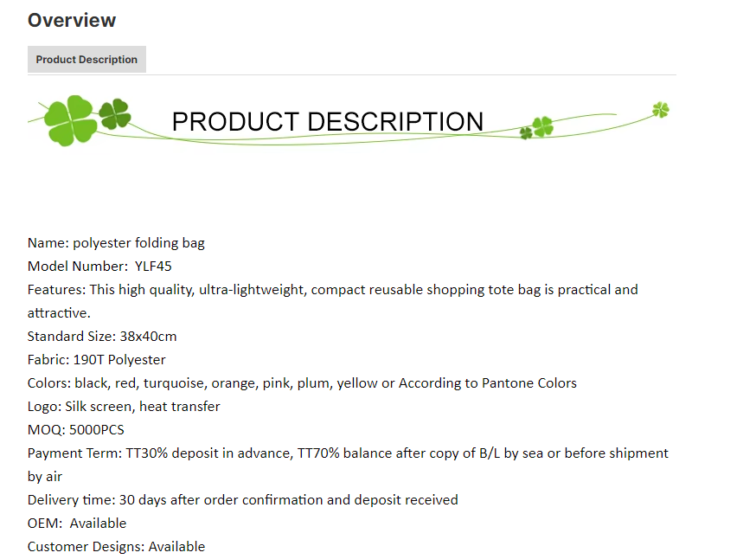This screenshot has width=756, height=559.
Task: Click the Colors list line
Action: point(302,383)
